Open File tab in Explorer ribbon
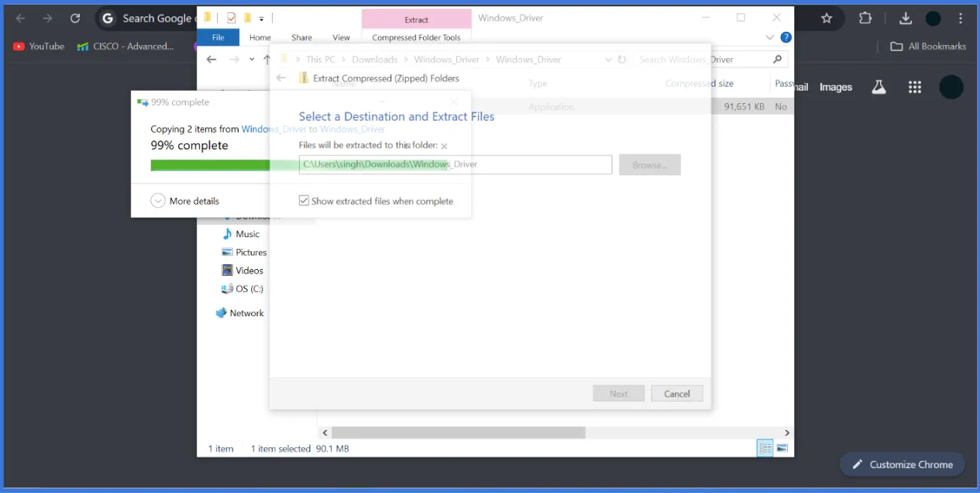980x493 pixels. [218, 37]
